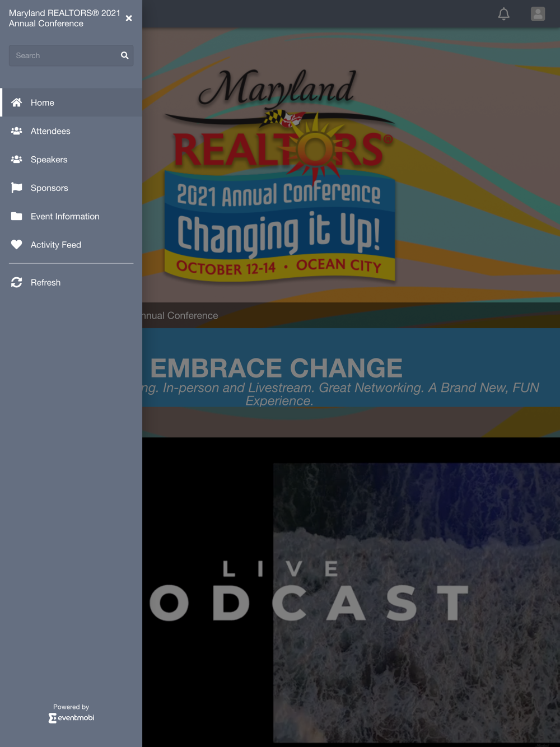Open the Speakers menu item
Screen dimensions: 560x747
coord(71,160)
